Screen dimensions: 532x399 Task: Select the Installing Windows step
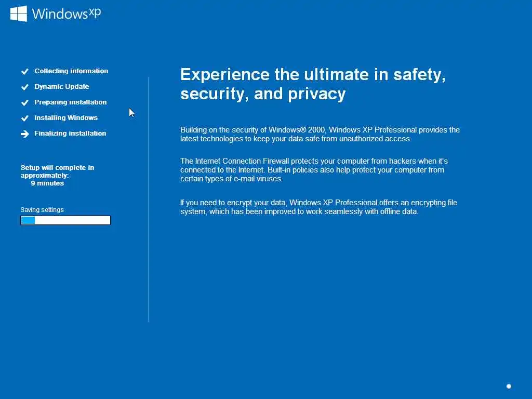click(66, 118)
